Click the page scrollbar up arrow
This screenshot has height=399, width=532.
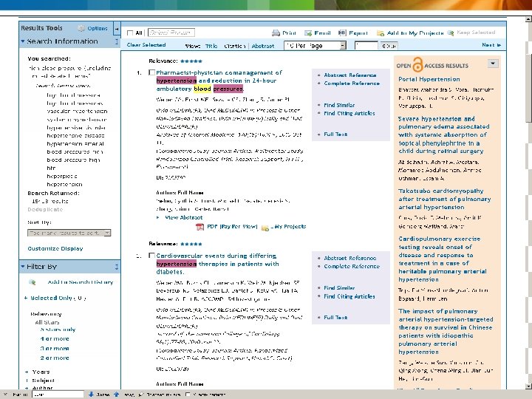point(528,20)
